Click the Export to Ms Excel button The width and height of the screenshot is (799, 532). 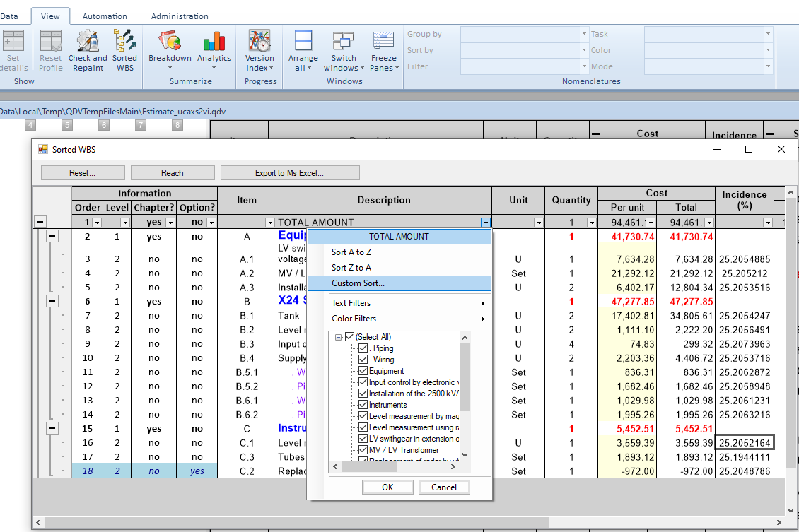click(x=290, y=173)
